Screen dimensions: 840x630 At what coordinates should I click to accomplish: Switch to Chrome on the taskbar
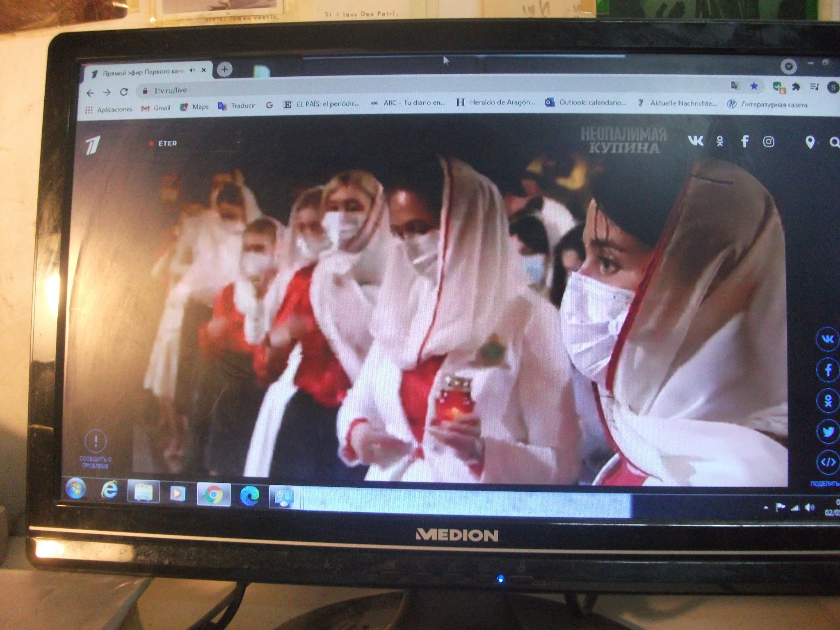click(213, 494)
